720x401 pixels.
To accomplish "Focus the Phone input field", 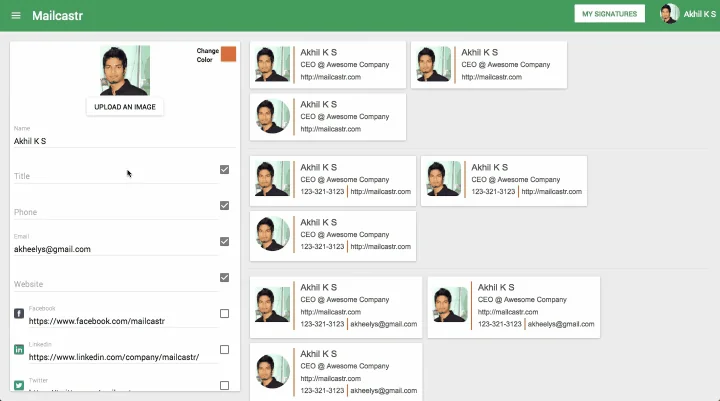I will [x=116, y=212].
